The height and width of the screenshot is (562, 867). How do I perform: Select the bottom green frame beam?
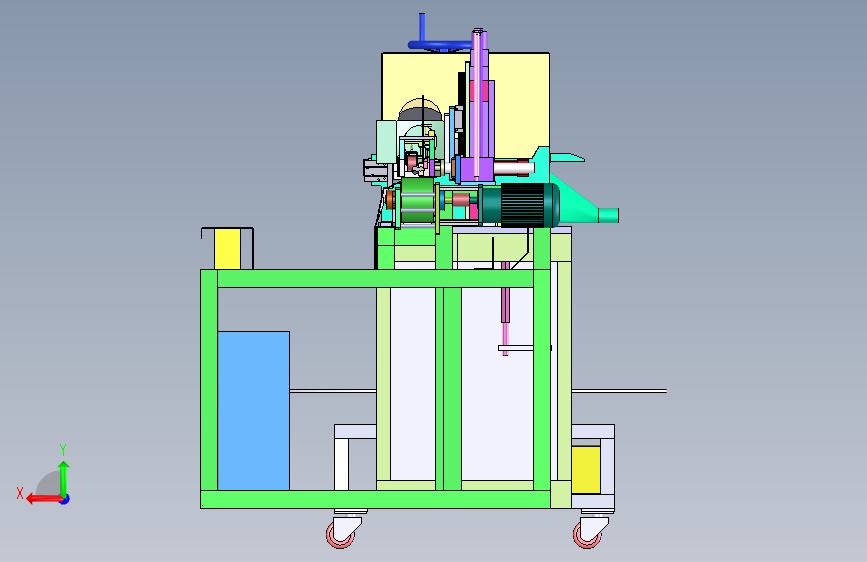click(x=375, y=499)
